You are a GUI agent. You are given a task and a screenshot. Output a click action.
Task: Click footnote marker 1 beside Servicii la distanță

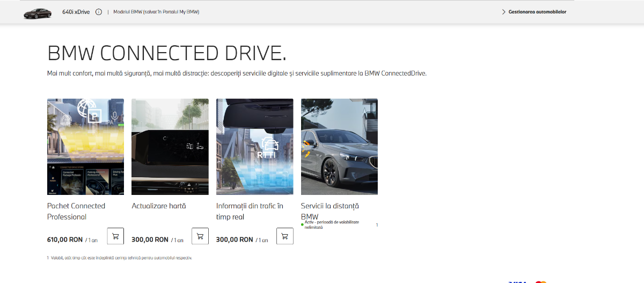point(377,225)
